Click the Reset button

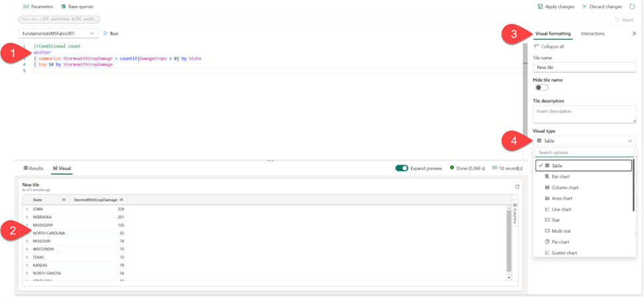pos(624,19)
